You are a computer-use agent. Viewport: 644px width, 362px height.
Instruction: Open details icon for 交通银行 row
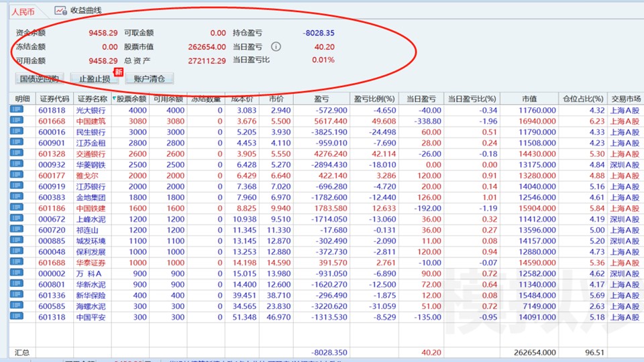[17, 153]
